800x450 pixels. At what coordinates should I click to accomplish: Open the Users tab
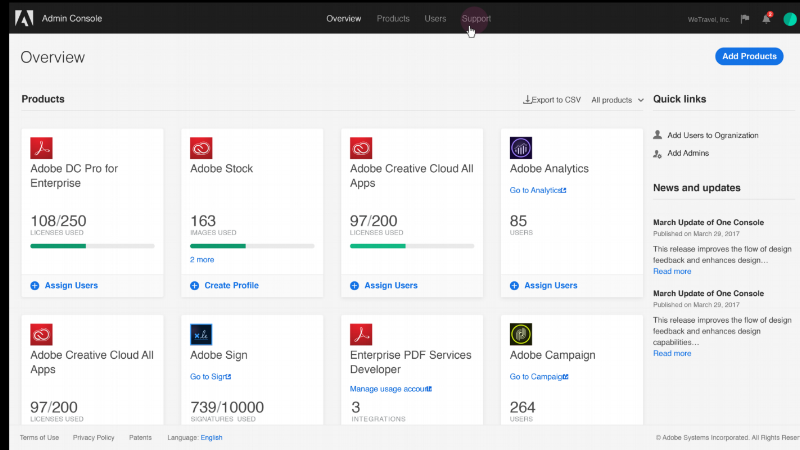click(435, 18)
